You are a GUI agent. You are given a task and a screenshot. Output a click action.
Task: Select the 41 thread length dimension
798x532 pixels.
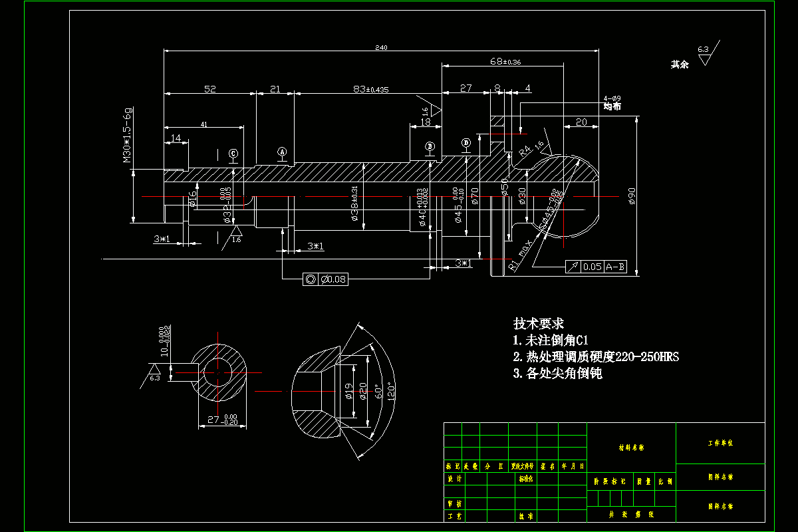tap(203, 124)
